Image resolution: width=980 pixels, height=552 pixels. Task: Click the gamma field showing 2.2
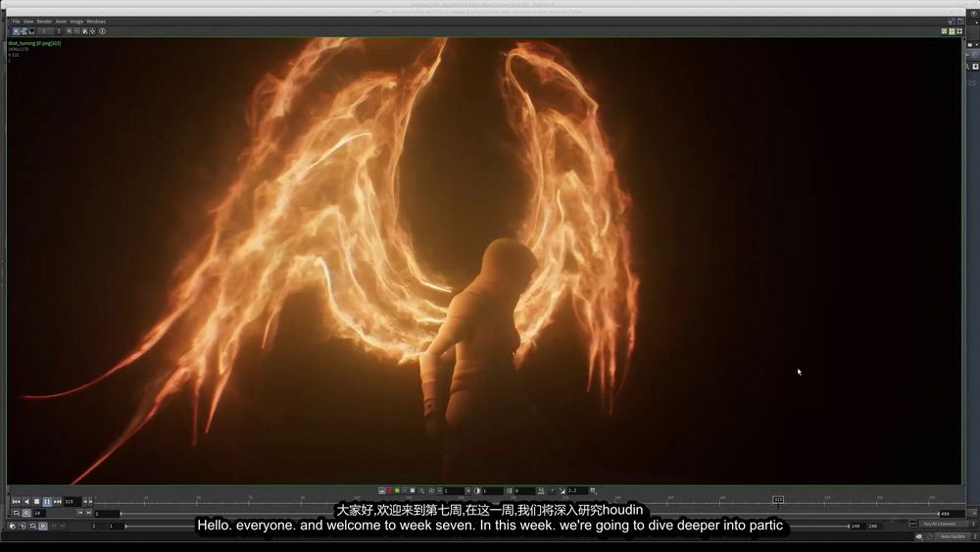pyautogui.click(x=577, y=491)
